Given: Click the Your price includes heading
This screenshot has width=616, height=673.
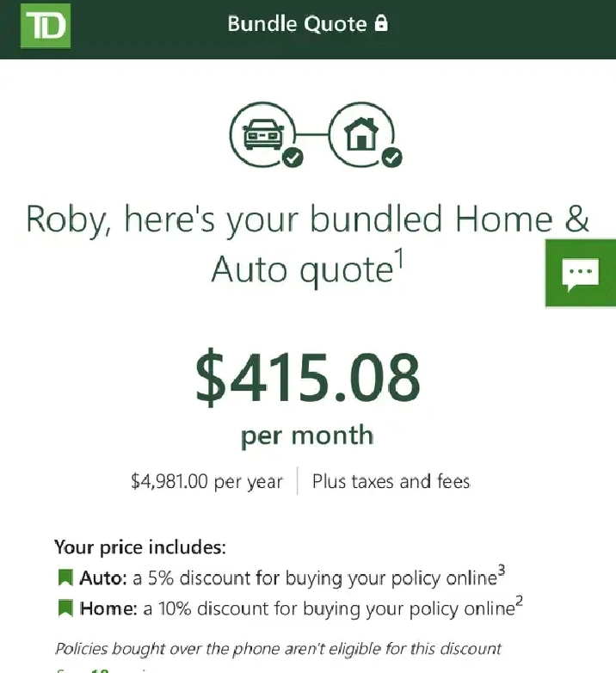Looking at the screenshot, I should (140, 547).
